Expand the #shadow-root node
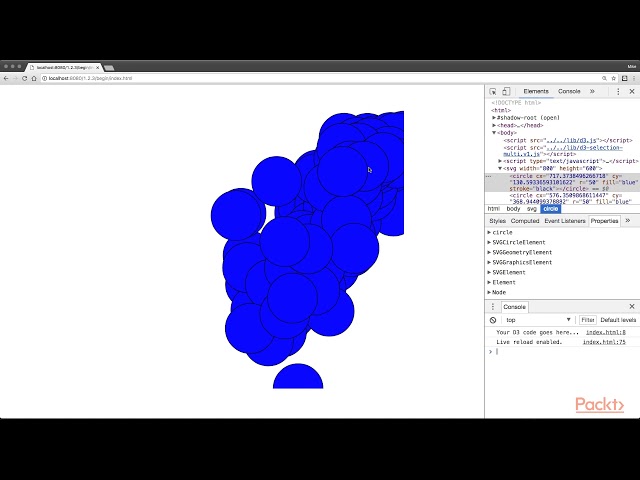Image resolution: width=640 pixels, height=480 pixels. coord(494,118)
